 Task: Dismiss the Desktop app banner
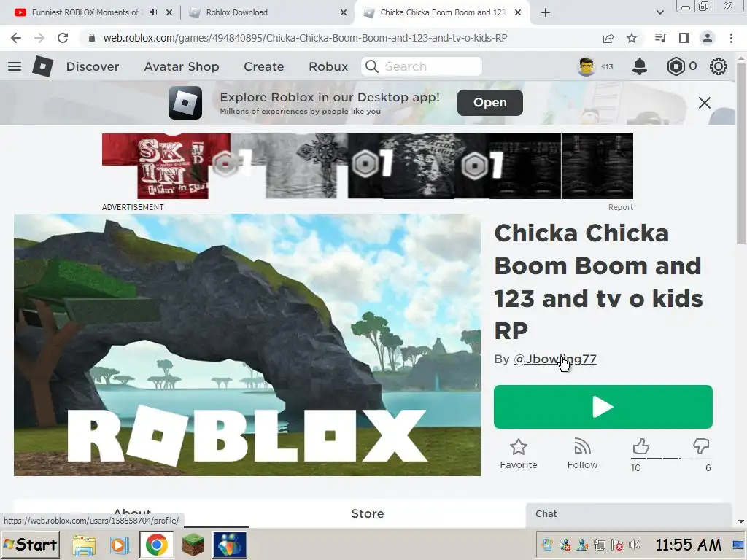tap(704, 103)
